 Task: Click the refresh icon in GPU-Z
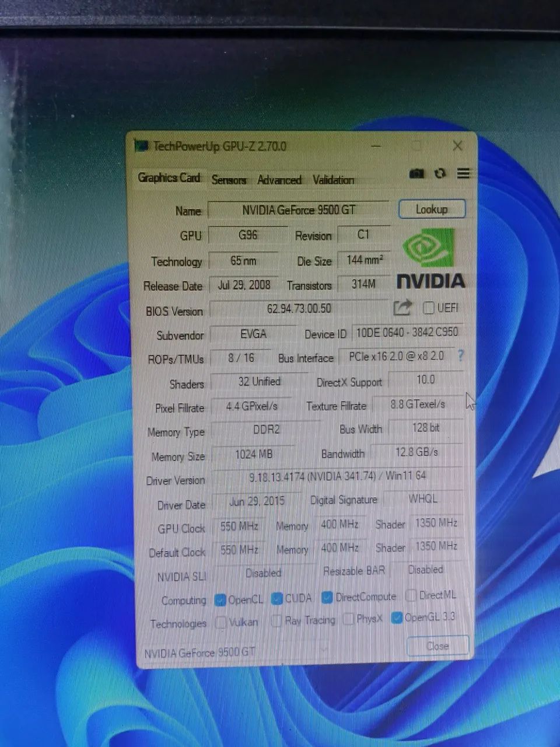440,174
